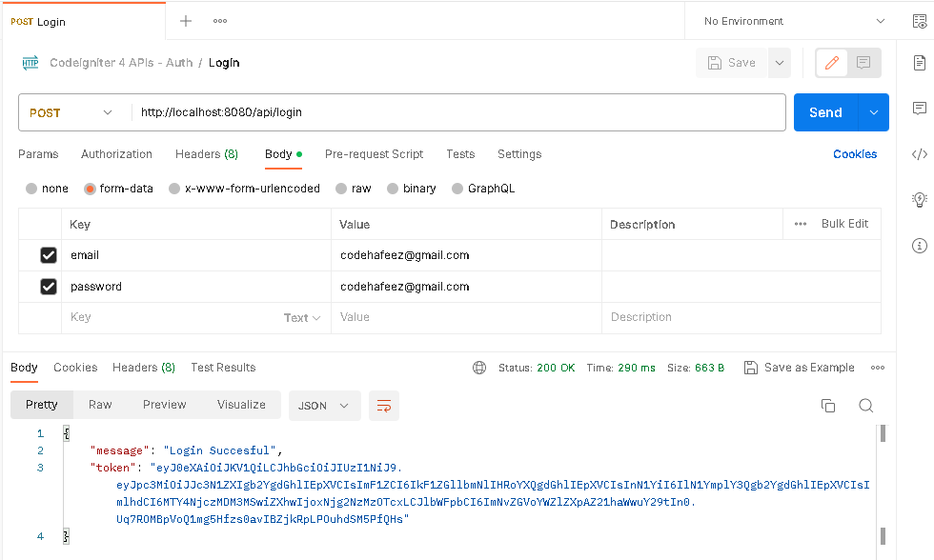
Task: Click the Size 663 B value
Action: point(709,368)
